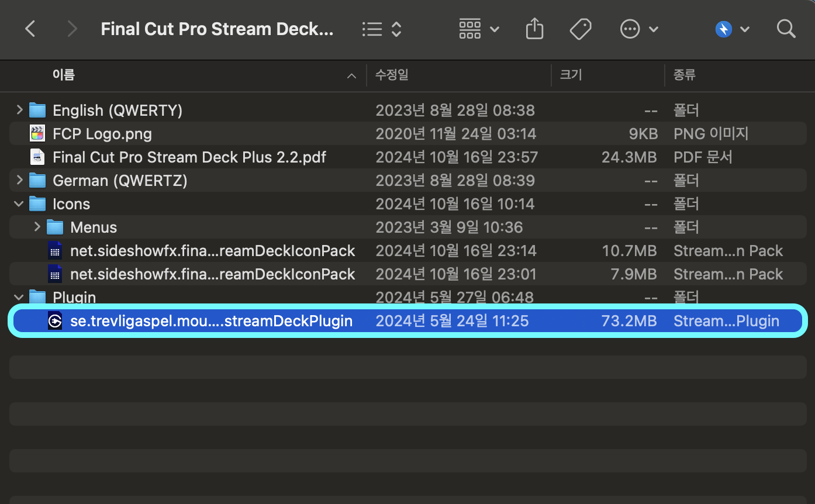Collapse the Plugin folder
815x504 pixels.
point(19,297)
